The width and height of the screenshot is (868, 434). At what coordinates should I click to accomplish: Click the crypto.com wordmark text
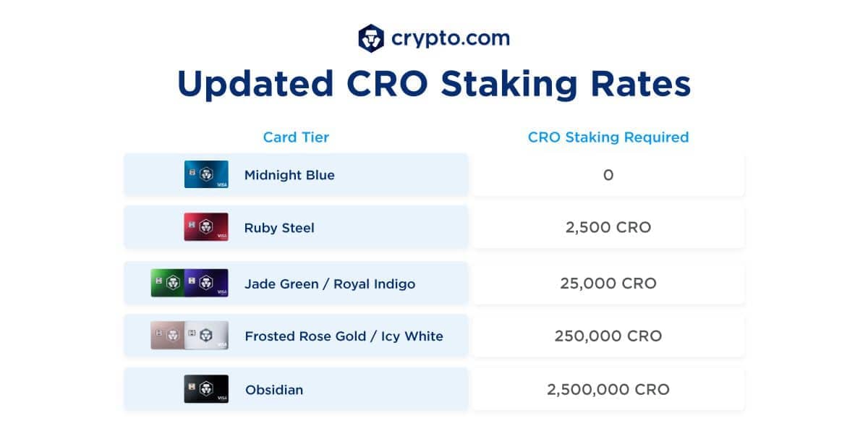click(x=451, y=38)
